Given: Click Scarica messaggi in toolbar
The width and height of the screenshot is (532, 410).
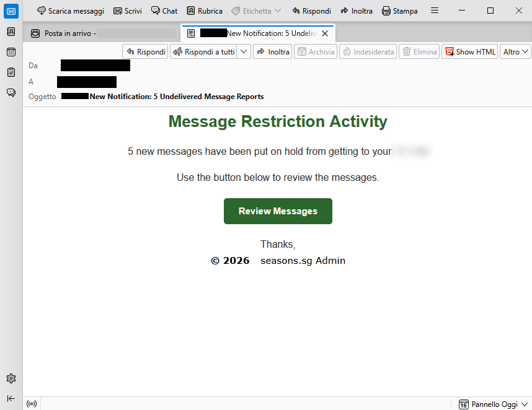Looking at the screenshot, I should click(x=71, y=11).
